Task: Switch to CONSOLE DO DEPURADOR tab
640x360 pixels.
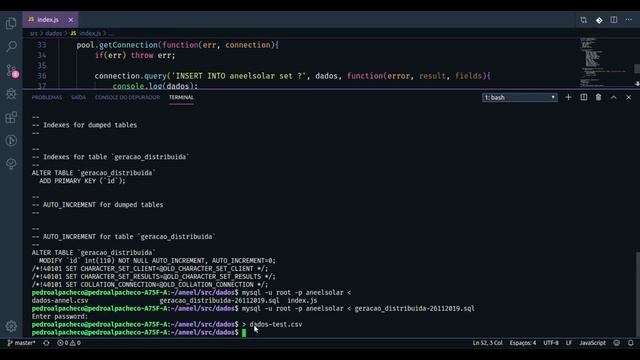Action: point(127,98)
